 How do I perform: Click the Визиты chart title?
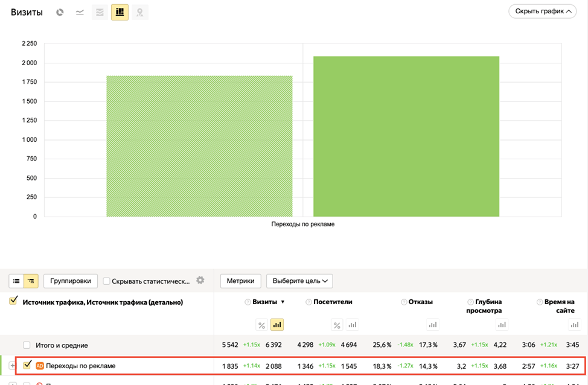[27, 13]
